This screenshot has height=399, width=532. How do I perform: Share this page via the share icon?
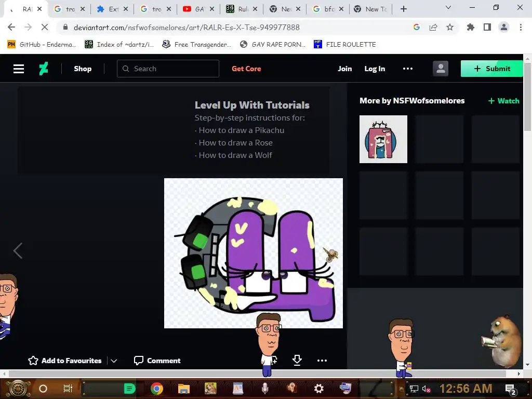pyautogui.click(x=433, y=27)
